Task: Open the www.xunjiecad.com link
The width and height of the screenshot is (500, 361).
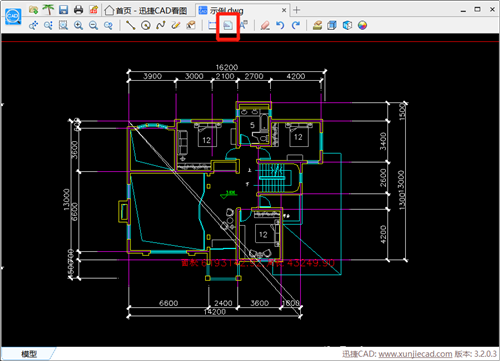Action: 415,354
